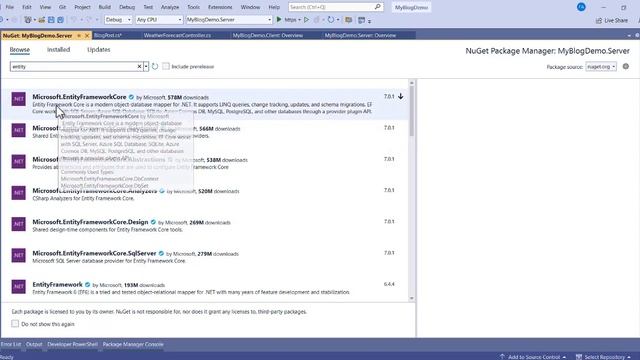The width and height of the screenshot is (640, 360).
Task: Click Start Without Debugging outline arrow
Action: point(306,20)
